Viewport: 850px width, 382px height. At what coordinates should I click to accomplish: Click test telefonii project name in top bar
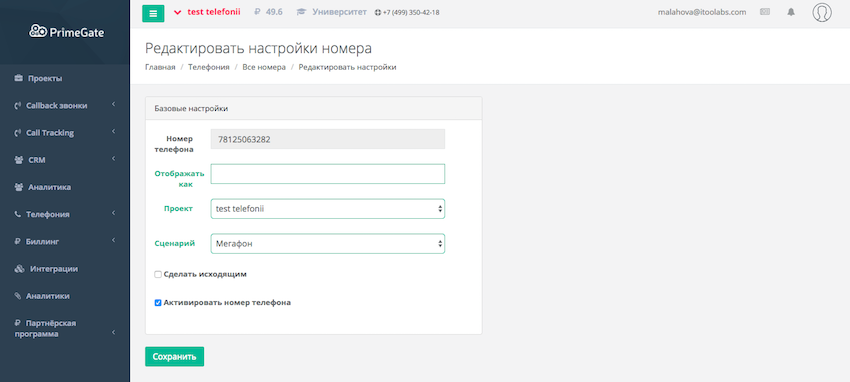(x=214, y=12)
